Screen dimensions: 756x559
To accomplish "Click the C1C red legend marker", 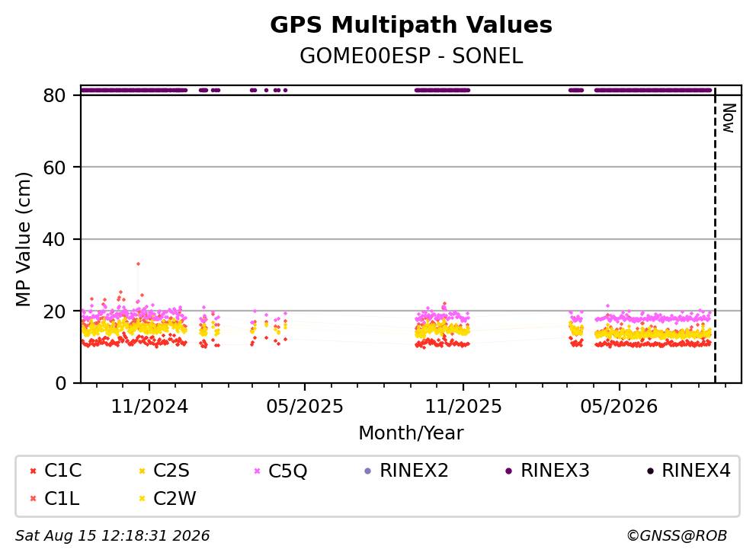I will 34,471.
